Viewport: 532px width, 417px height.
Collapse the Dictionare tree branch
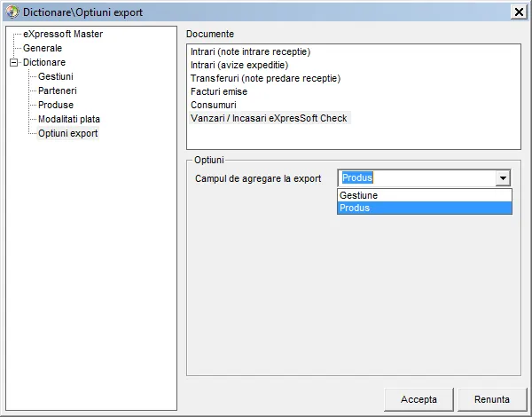[x=13, y=62]
